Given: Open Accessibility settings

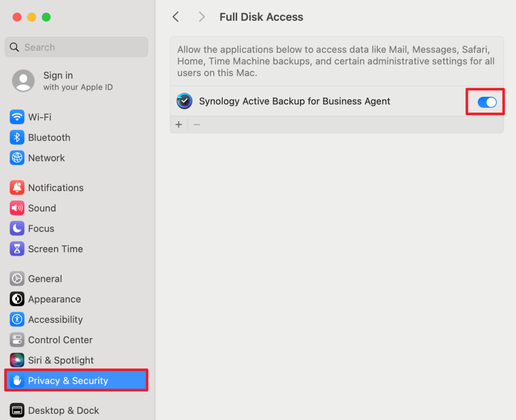Looking at the screenshot, I should [77, 319].
